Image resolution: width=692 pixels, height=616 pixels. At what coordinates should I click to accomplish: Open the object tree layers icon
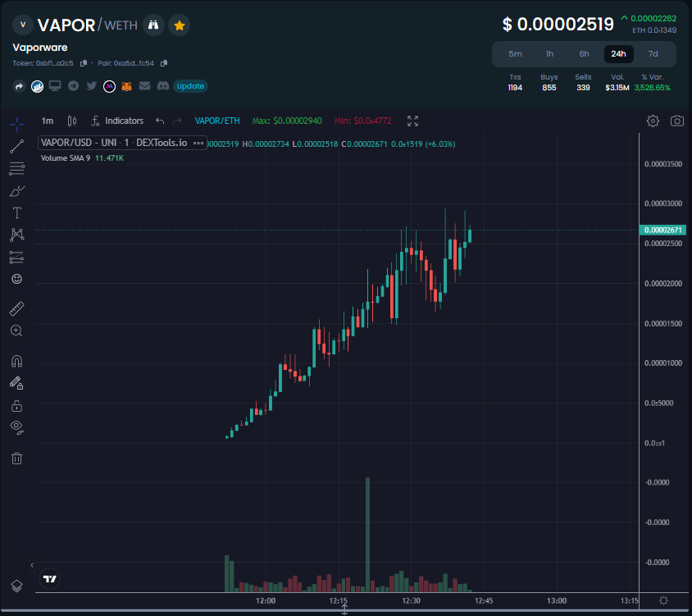pyautogui.click(x=16, y=586)
